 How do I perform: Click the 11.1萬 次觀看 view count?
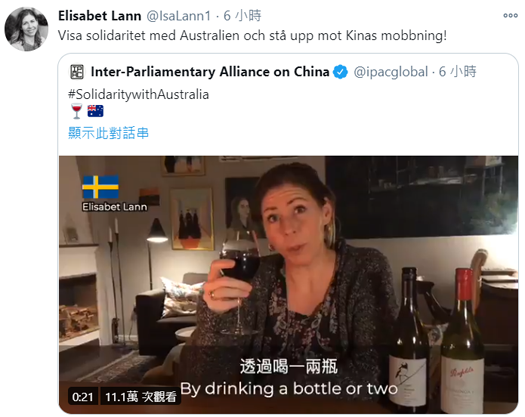pos(141,397)
